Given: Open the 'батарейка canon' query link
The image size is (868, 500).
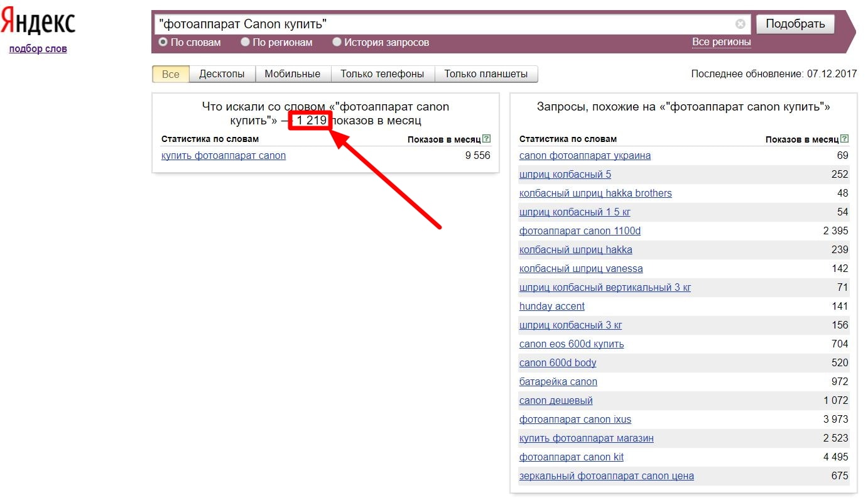Looking at the screenshot, I should (558, 381).
